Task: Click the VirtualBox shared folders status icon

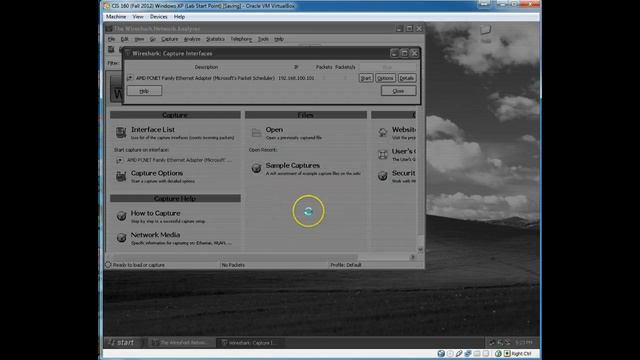Action: click(x=477, y=353)
